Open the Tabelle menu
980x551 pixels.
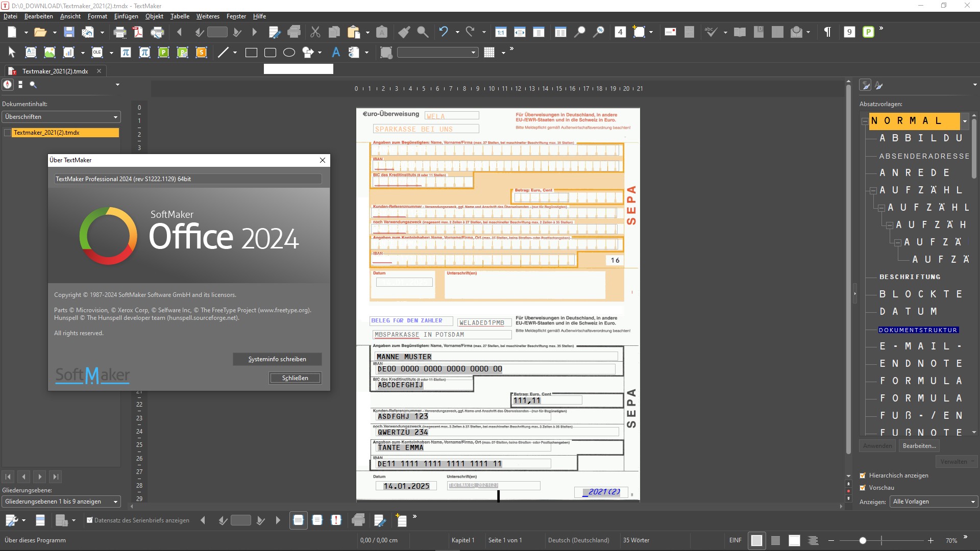[x=180, y=16]
